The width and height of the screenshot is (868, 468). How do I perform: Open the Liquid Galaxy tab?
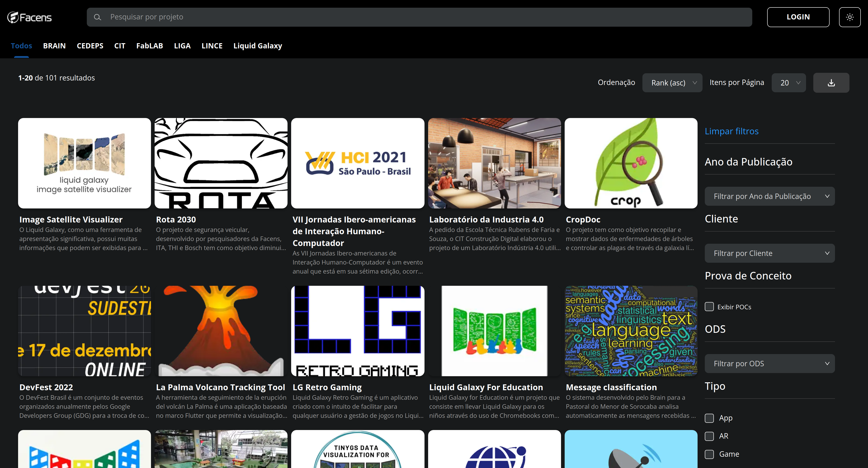[x=257, y=46]
